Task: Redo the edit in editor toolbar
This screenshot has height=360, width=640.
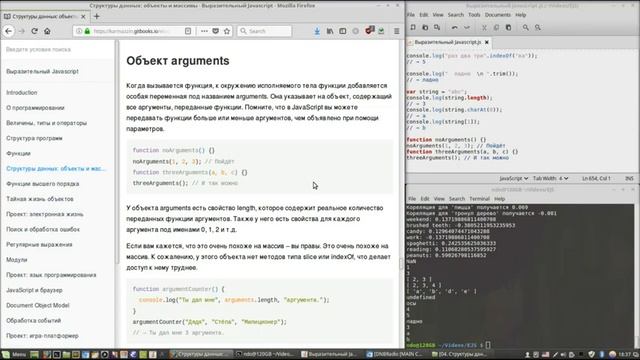Action: click(x=467, y=27)
